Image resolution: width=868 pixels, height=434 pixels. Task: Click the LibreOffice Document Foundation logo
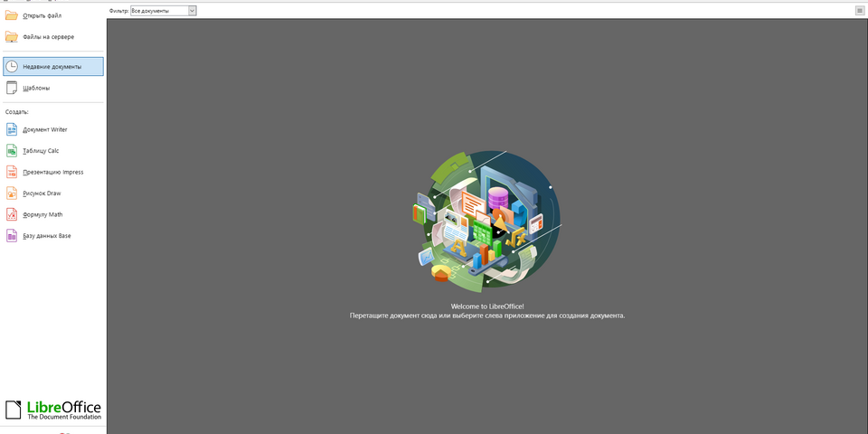click(53, 410)
